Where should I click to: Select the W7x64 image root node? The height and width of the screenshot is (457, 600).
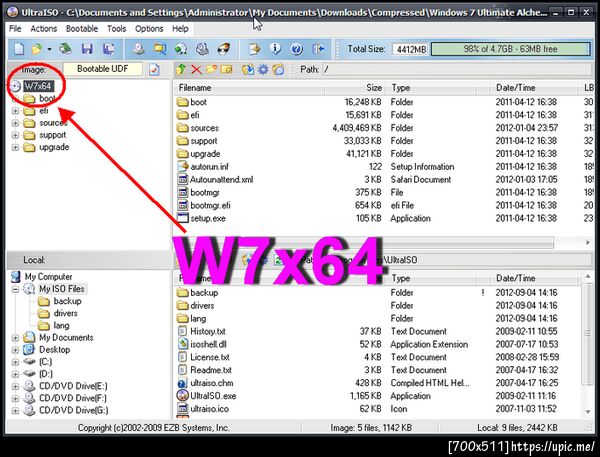click(x=38, y=86)
